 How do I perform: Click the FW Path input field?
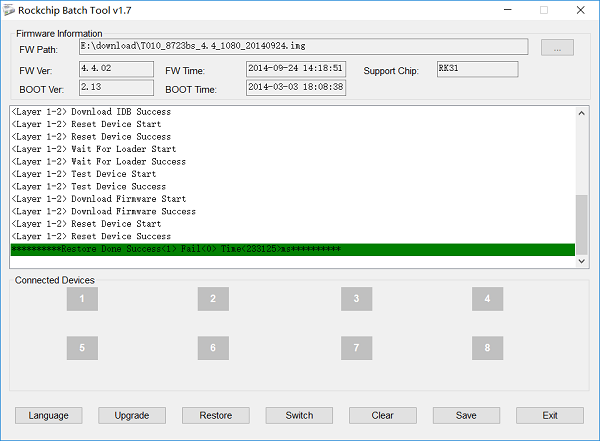303,46
